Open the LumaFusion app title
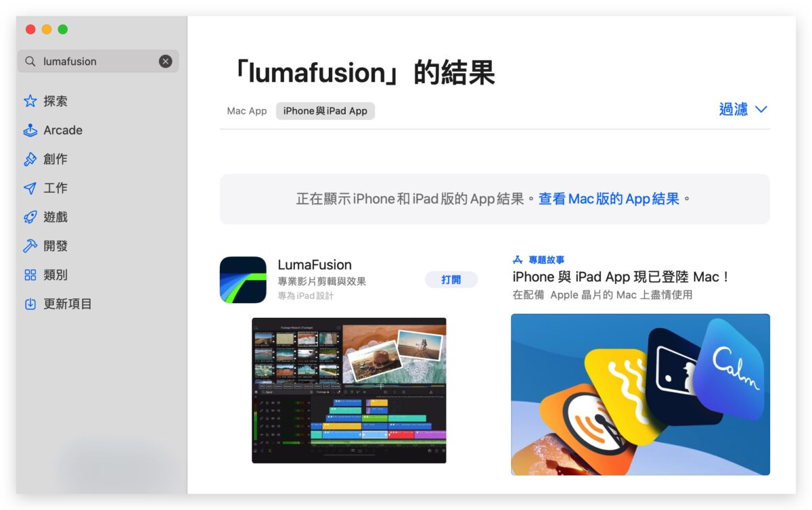Viewport: 812px width, 510px height. click(315, 265)
